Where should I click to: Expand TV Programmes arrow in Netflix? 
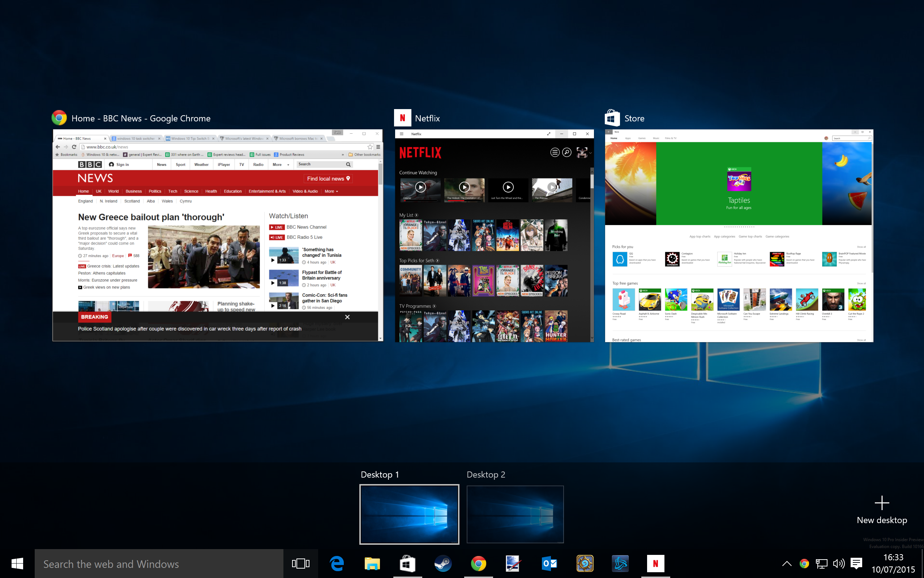[434, 306]
